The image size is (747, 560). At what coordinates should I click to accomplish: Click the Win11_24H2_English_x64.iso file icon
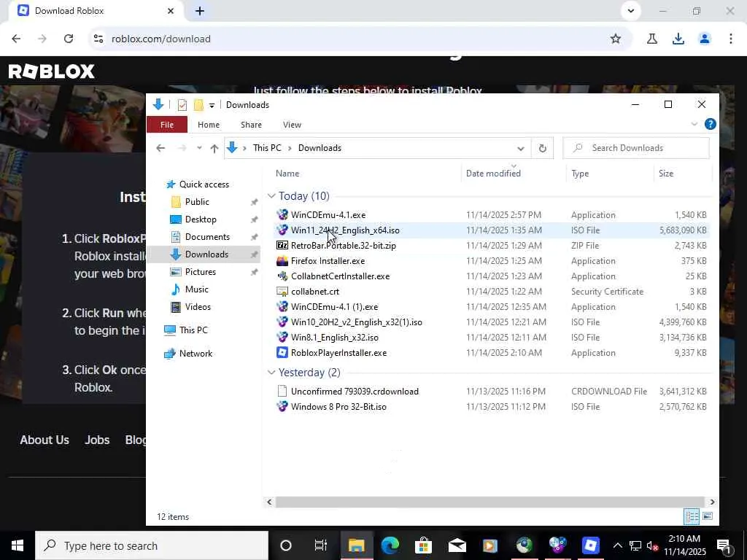pyautogui.click(x=282, y=230)
